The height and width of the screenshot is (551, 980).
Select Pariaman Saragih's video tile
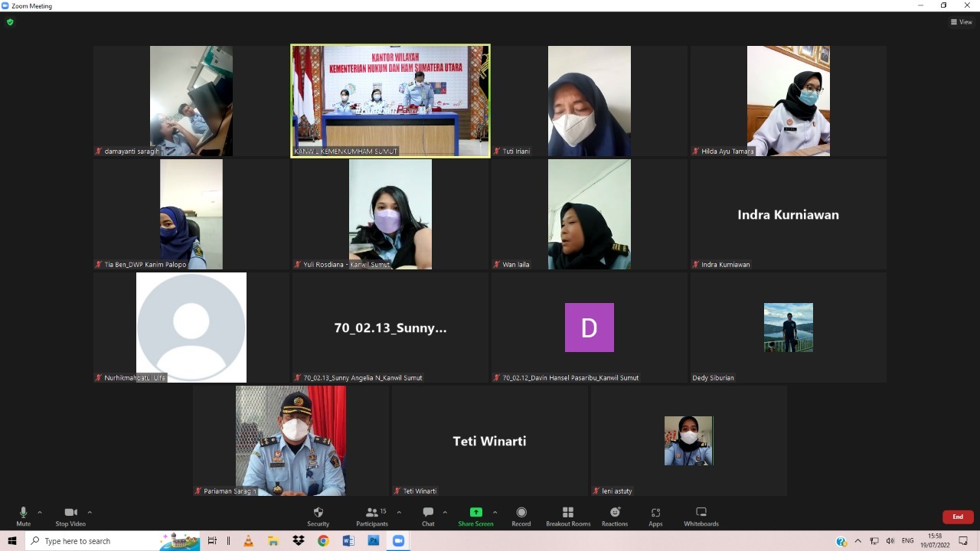pyautogui.click(x=291, y=440)
